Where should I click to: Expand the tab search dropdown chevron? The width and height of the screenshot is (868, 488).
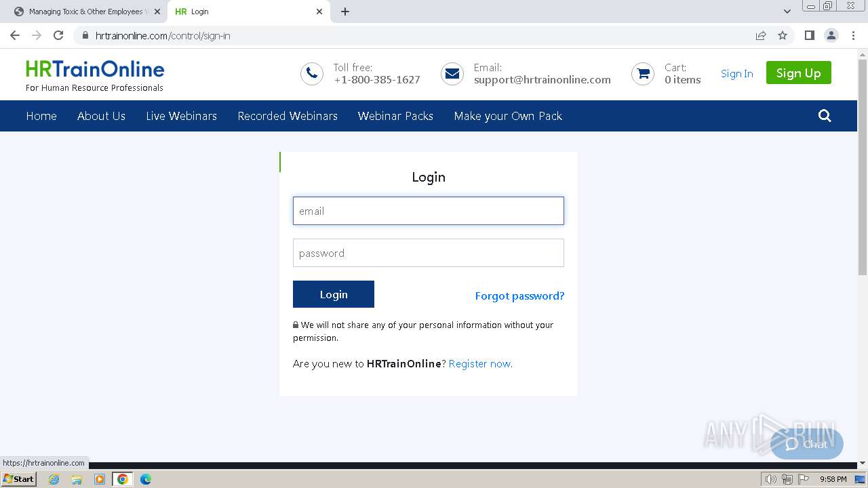click(x=787, y=12)
